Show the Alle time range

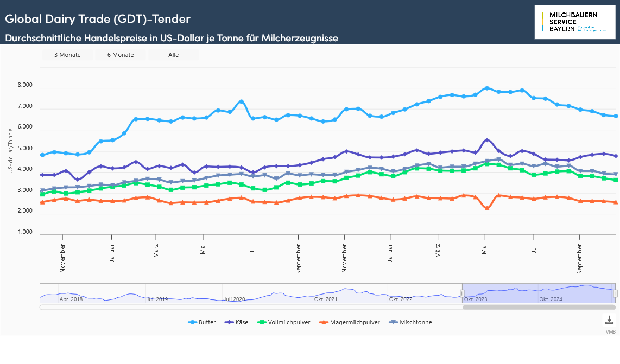tap(174, 55)
